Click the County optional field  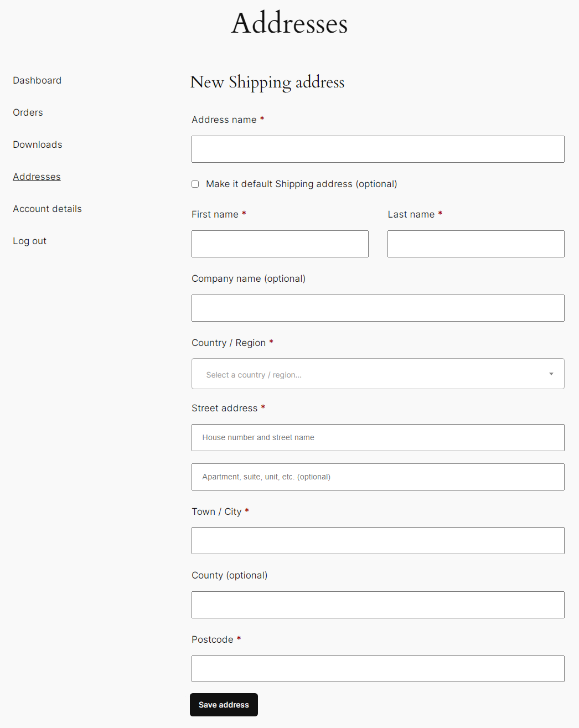click(x=378, y=605)
